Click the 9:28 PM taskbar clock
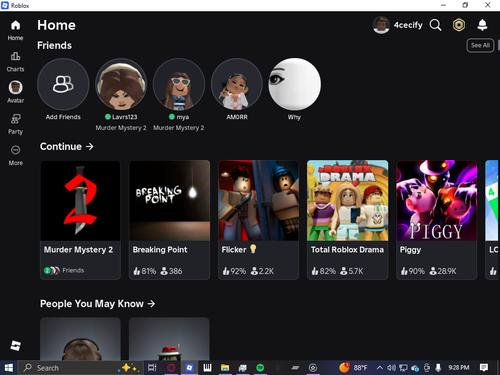 coord(459,368)
